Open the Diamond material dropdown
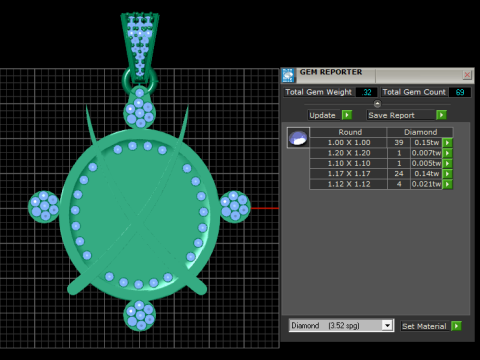 pos(341,326)
